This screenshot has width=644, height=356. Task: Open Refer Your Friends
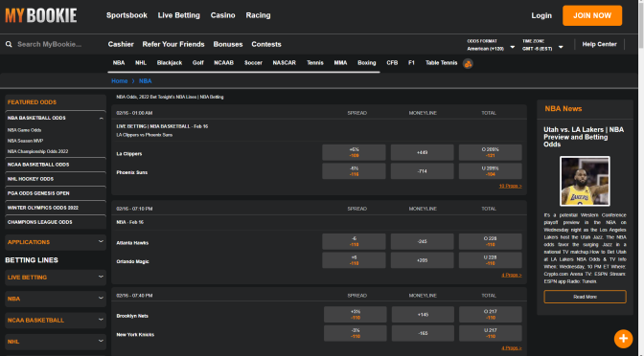(x=173, y=44)
